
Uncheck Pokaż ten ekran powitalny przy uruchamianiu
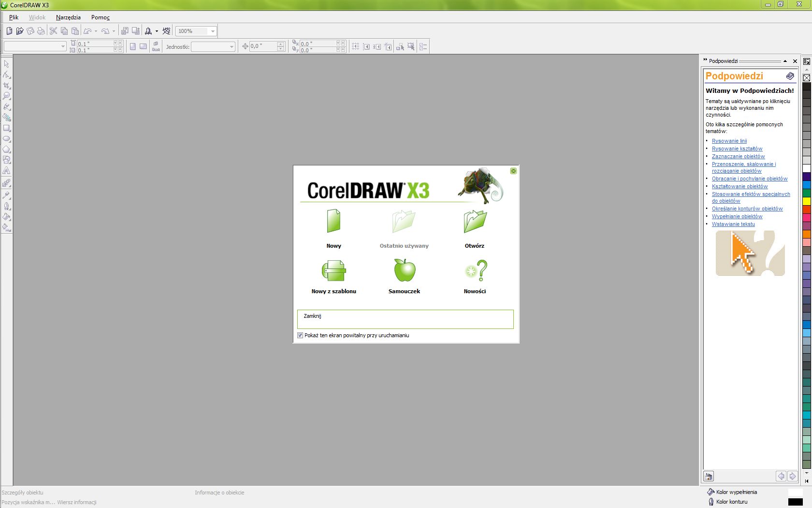coord(300,335)
